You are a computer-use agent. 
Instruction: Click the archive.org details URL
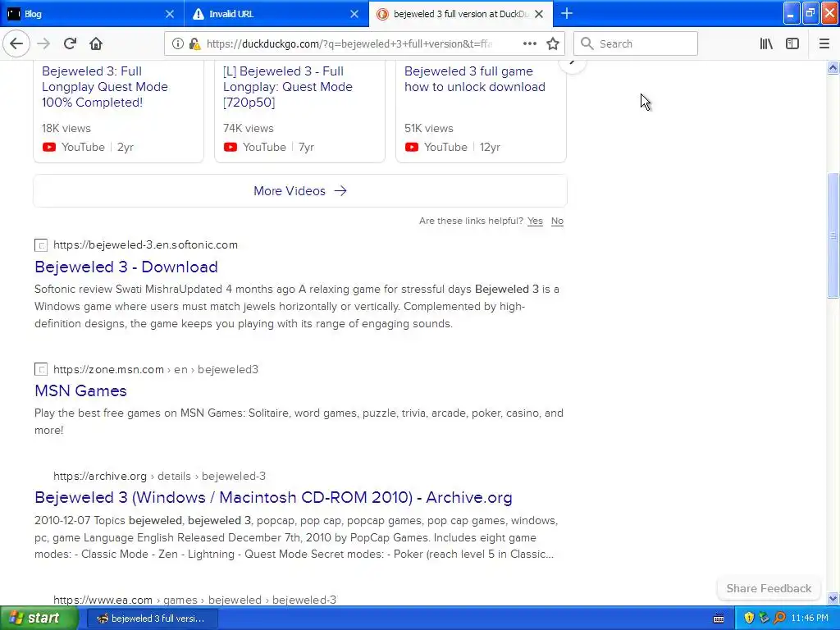[x=159, y=476]
